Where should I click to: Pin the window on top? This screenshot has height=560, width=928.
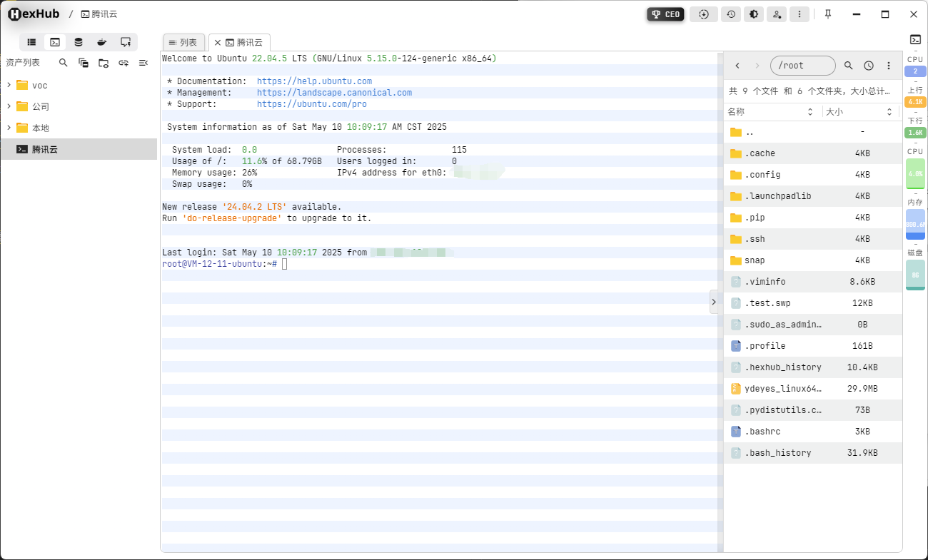click(828, 14)
